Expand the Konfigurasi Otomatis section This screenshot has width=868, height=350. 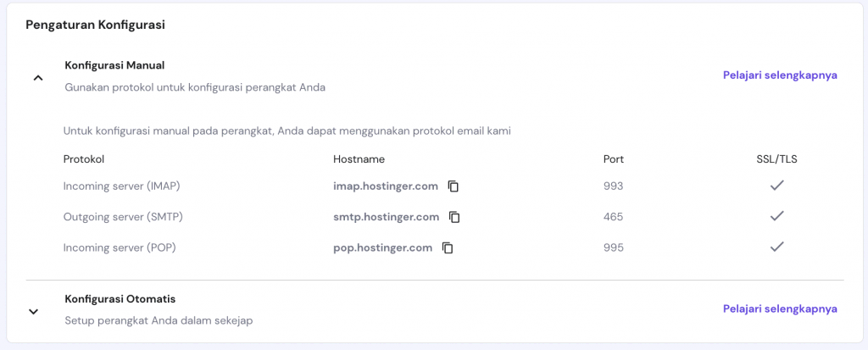pyautogui.click(x=34, y=311)
